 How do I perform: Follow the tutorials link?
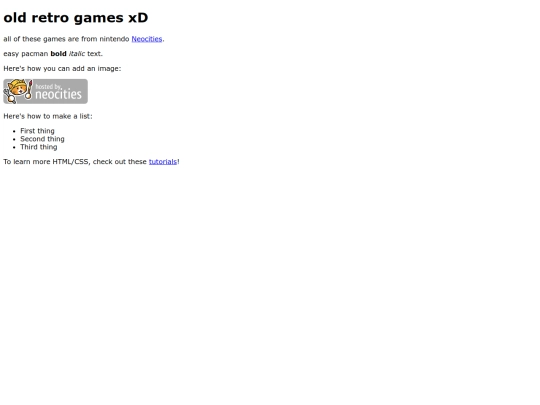pos(163,162)
